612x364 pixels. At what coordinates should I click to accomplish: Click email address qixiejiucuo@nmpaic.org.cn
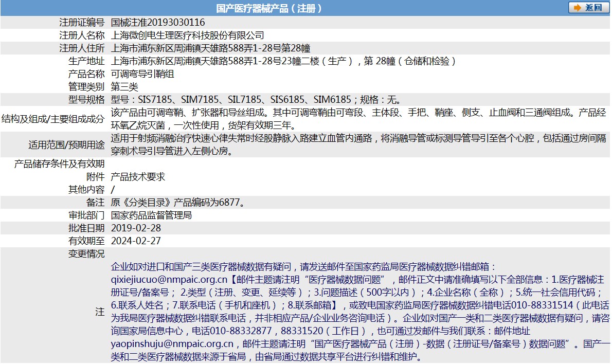pyautogui.click(x=169, y=280)
